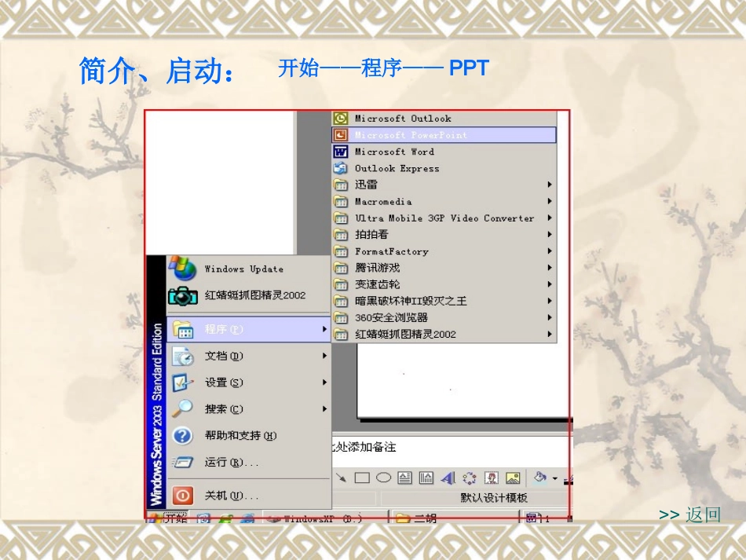
Task: Expand the 拍拍看 submenu arrow
Action: (550, 235)
